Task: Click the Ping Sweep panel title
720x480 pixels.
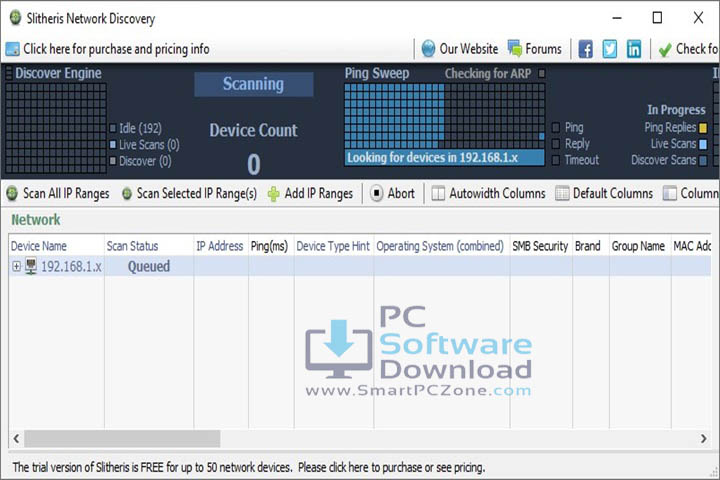Action: 377,73
